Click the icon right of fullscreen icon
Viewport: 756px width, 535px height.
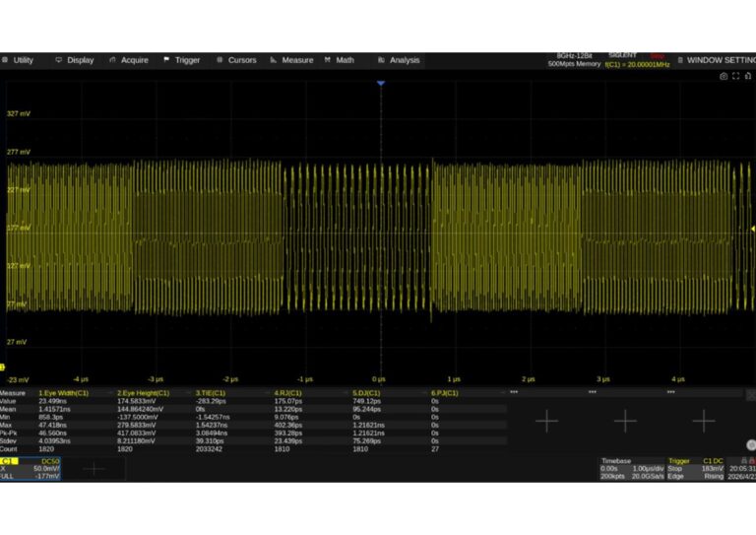coord(748,76)
